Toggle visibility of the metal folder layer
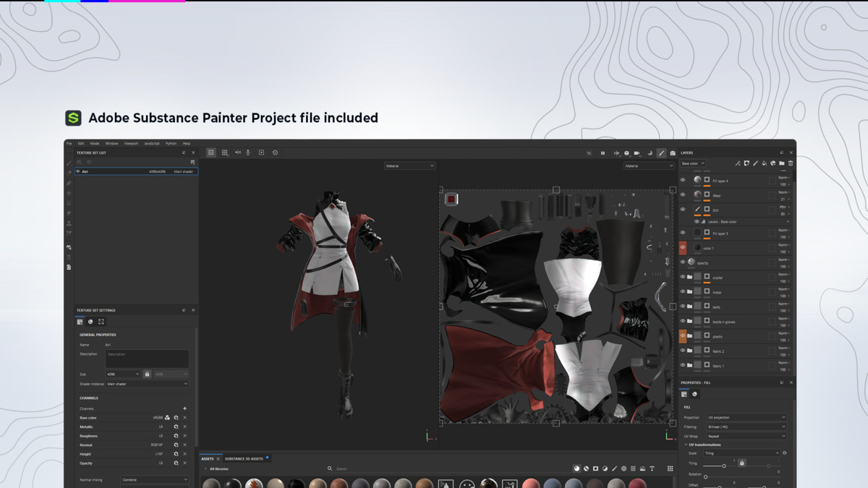This screenshot has width=868, height=488. click(683, 292)
